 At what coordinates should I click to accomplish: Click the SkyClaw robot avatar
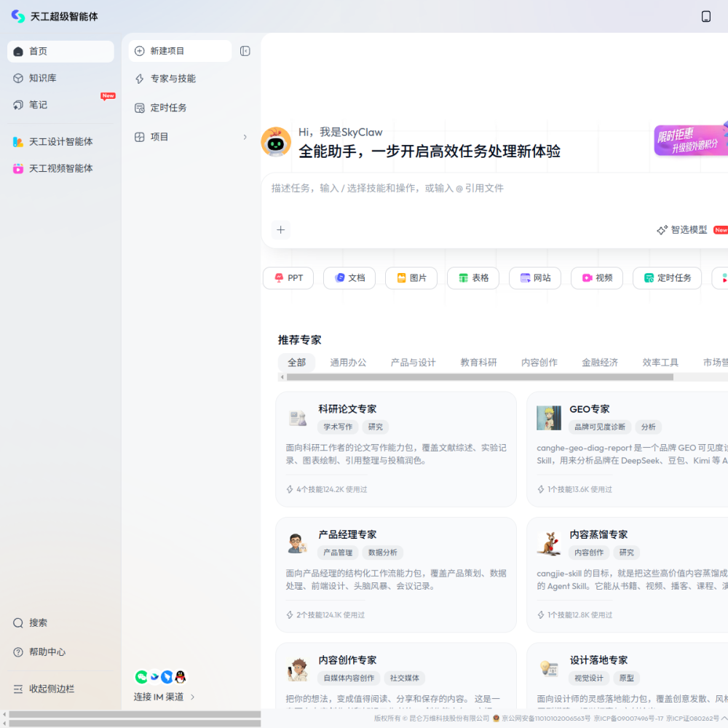tap(276, 142)
